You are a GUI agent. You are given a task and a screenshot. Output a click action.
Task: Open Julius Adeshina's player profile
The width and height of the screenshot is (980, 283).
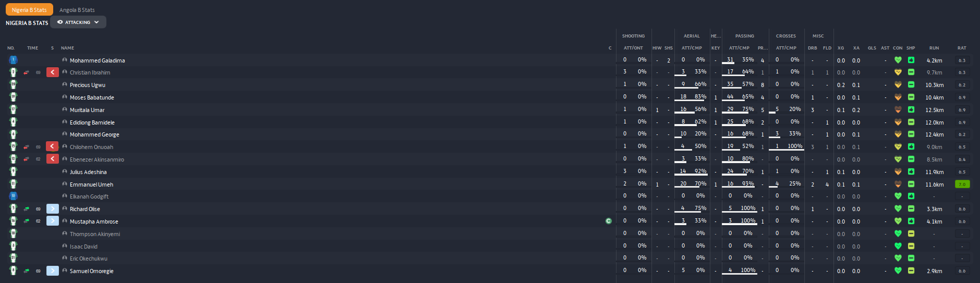pyautogui.click(x=88, y=172)
